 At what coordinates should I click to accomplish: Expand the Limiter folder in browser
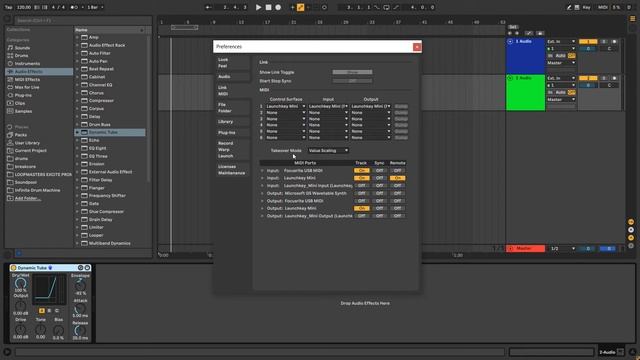pos(77,227)
